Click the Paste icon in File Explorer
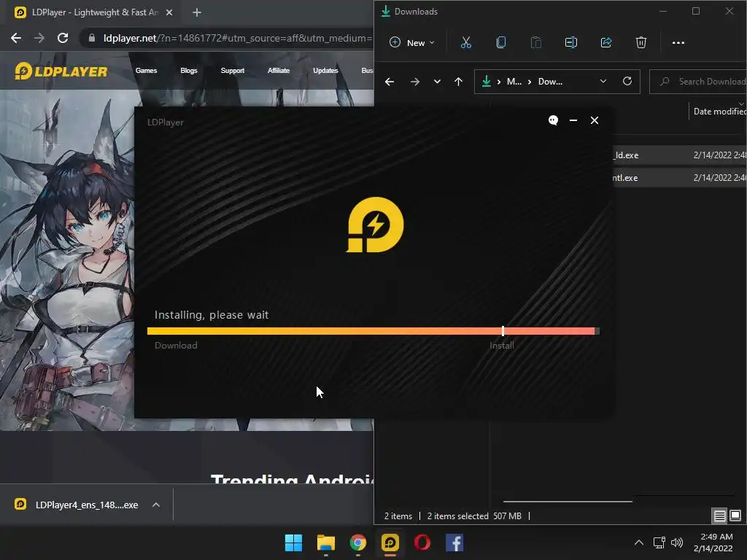Viewport: 747px width, 560px height. (536, 43)
